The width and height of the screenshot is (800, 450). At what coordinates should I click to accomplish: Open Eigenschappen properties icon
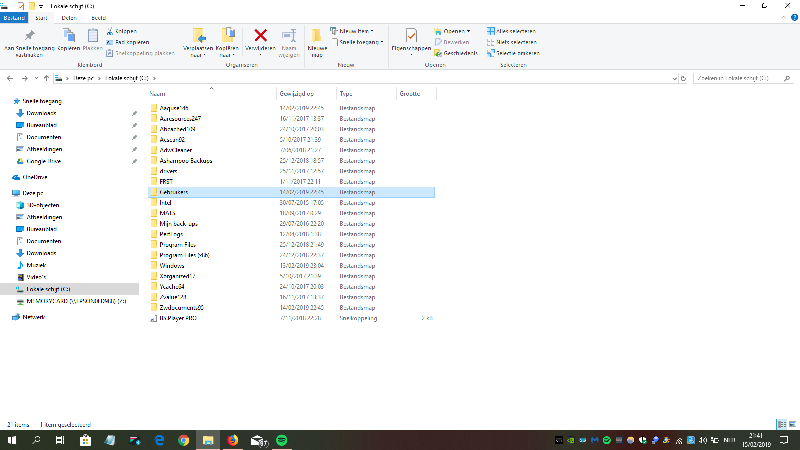411,40
